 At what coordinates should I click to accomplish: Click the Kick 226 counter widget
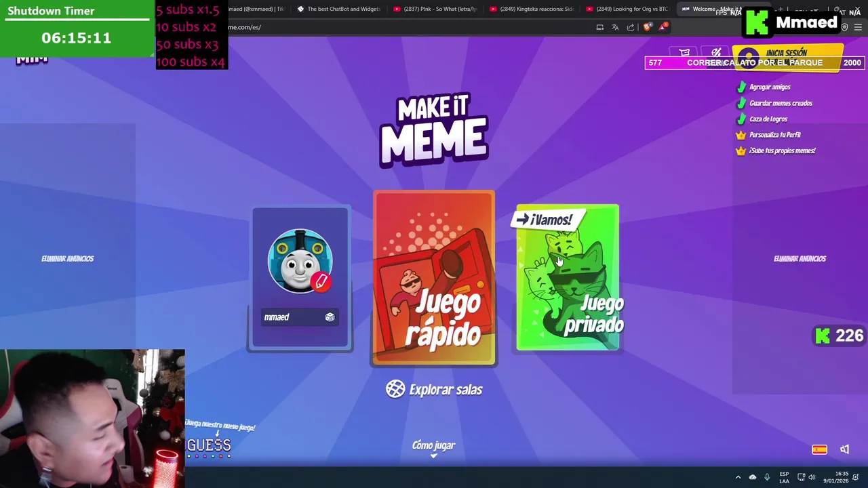point(840,336)
